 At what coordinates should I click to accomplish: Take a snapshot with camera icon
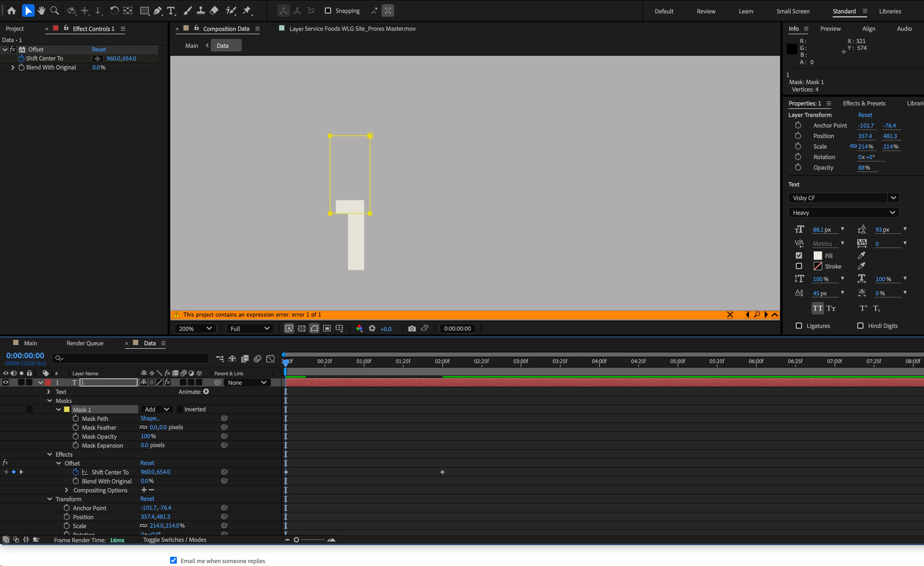[412, 329]
